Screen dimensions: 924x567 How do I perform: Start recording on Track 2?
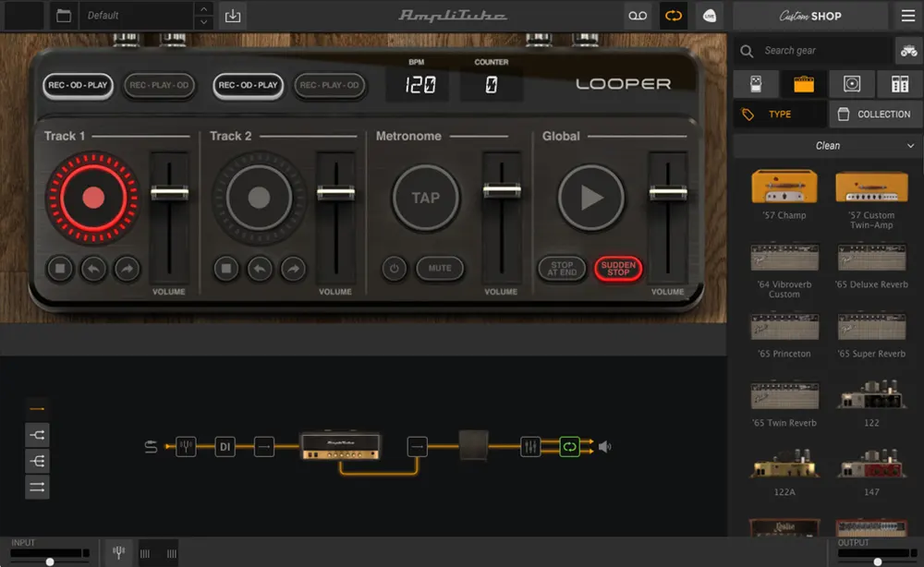[259, 198]
